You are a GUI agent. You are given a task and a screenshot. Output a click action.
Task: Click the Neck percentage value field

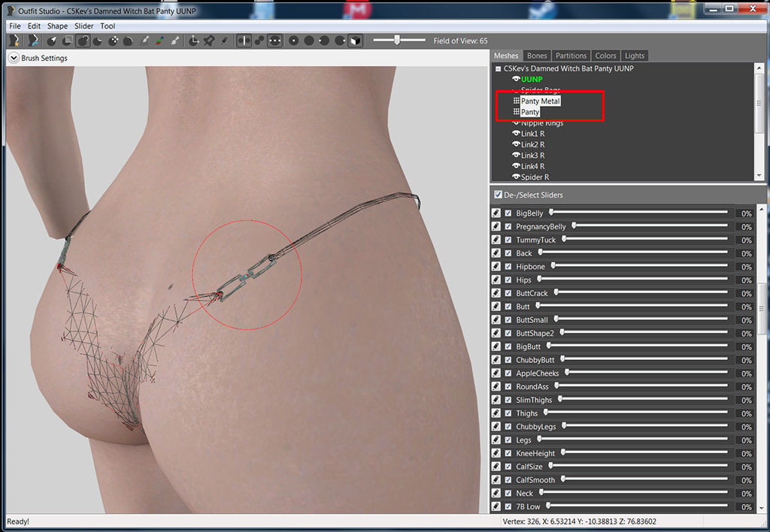745,493
